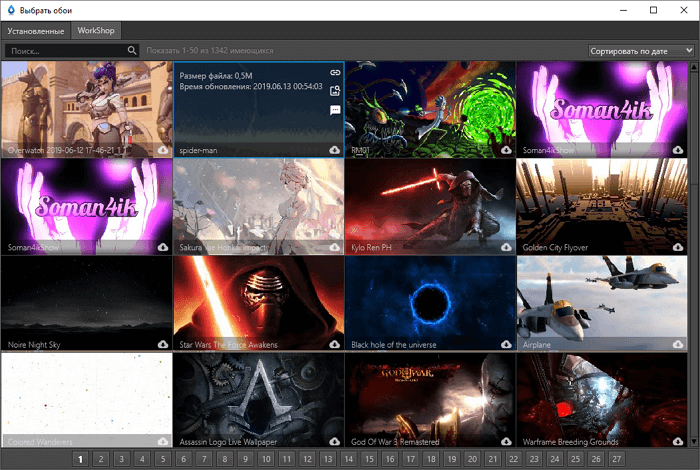Viewport: 700px width, 470px height.
Task: Copy link icon on spider-man tile
Action: pos(335,73)
